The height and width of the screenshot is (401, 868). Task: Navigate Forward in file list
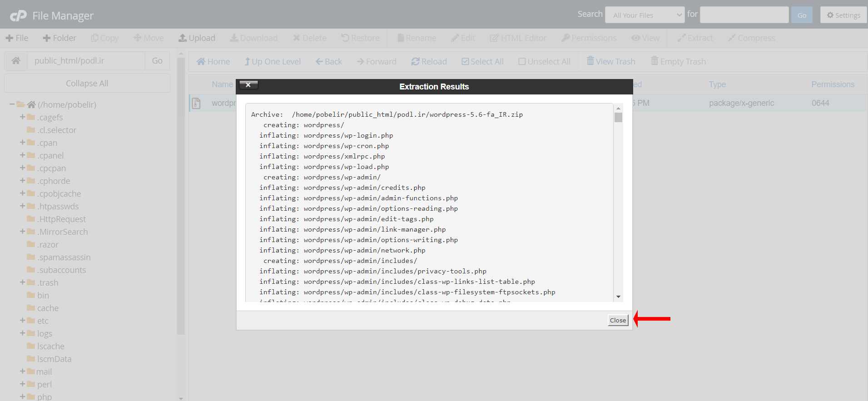point(377,62)
